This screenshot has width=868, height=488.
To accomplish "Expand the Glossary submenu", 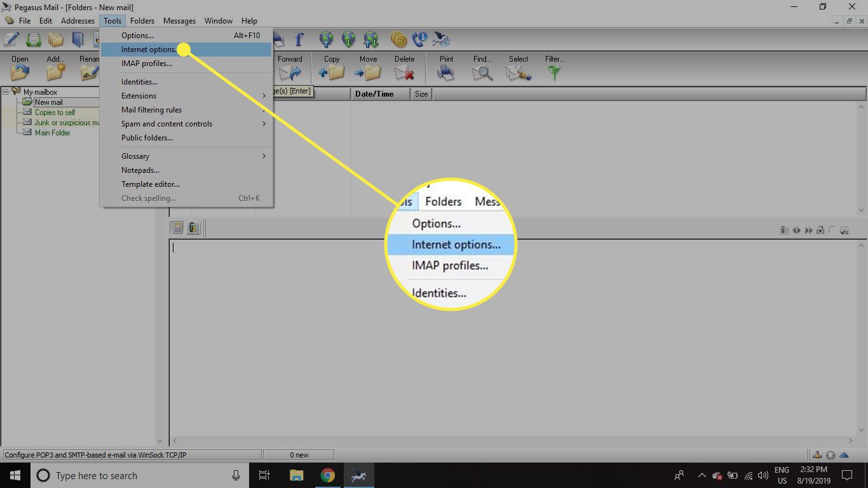I will point(264,156).
